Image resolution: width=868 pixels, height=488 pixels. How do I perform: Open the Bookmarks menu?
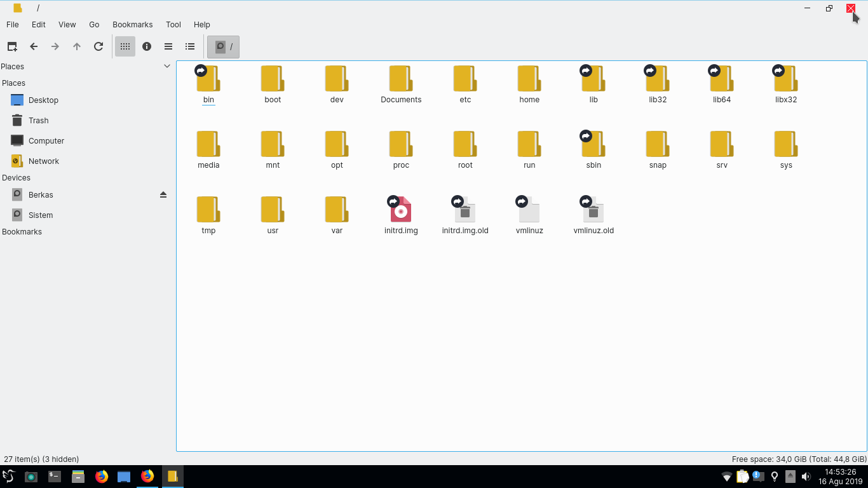(133, 25)
